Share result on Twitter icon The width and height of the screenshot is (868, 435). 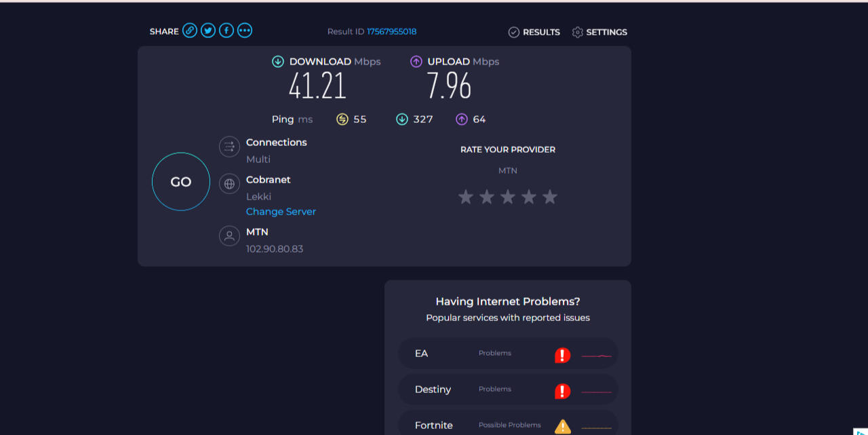point(208,31)
